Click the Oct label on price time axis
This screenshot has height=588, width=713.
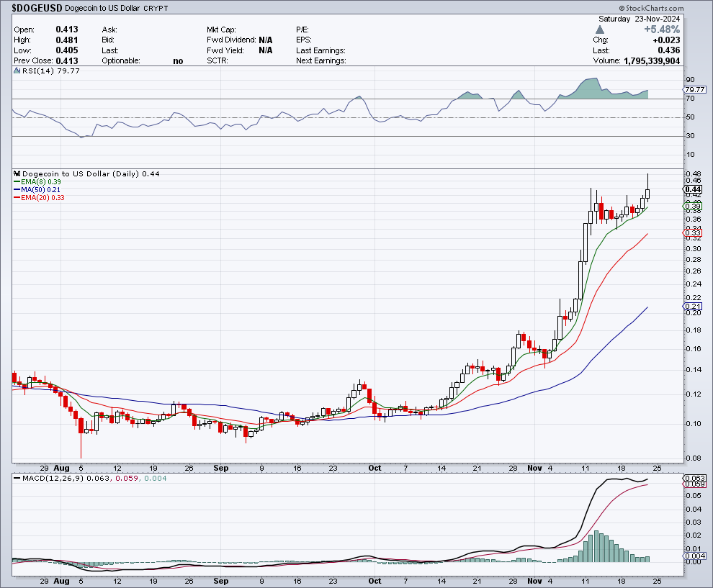click(374, 468)
